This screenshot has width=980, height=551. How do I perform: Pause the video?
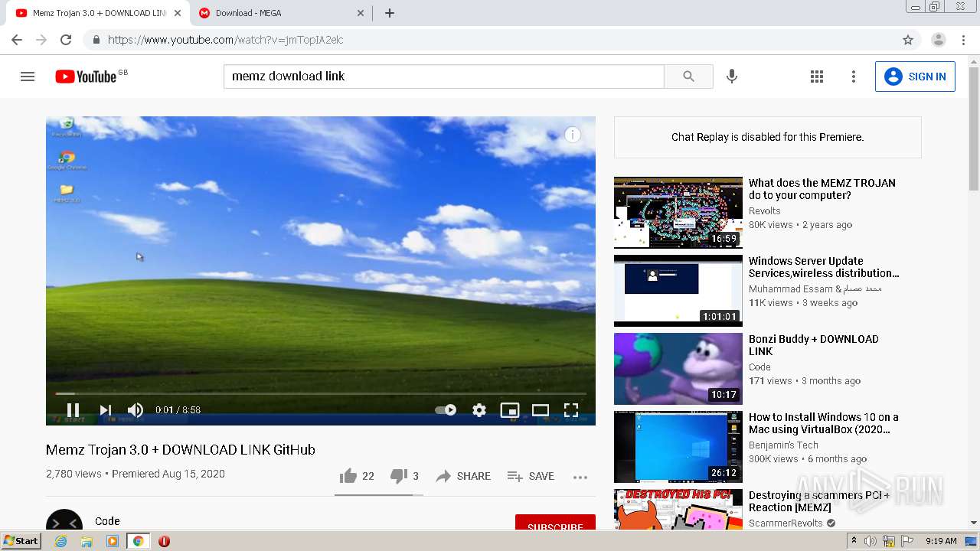pos(73,410)
